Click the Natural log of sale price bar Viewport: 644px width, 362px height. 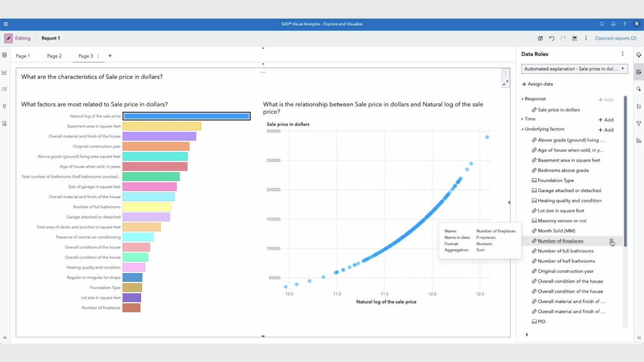coord(187,116)
